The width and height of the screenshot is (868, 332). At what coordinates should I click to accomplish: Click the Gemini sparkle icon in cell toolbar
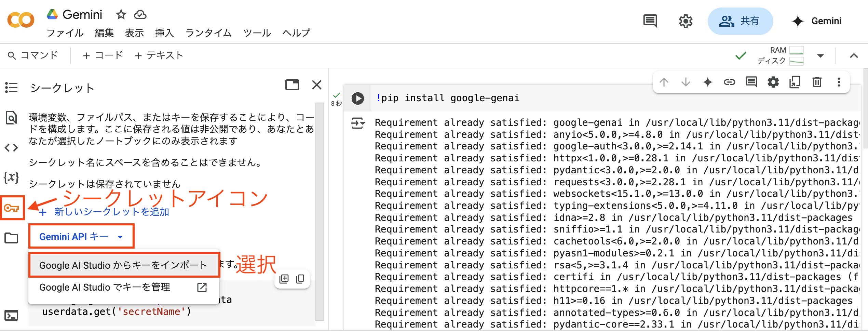point(707,82)
